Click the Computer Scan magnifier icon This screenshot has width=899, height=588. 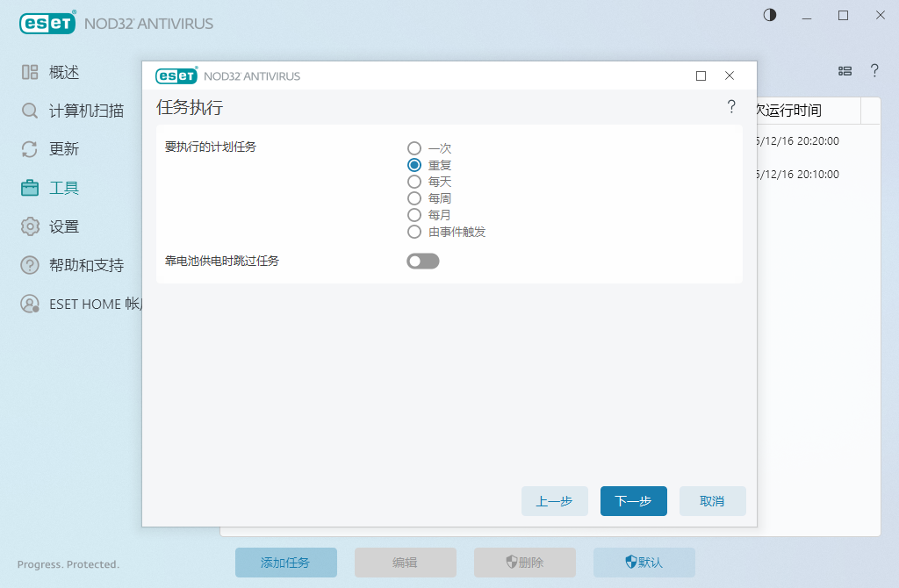coord(30,111)
